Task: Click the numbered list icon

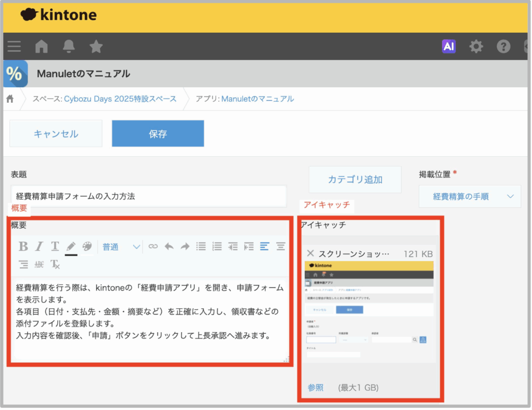Action: tap(217, 247)
